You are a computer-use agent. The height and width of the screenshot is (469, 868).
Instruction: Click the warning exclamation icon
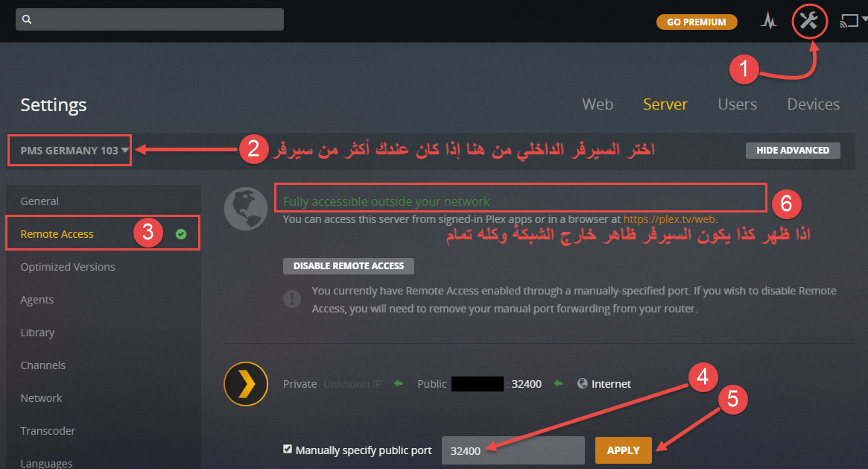pos(292,299)
